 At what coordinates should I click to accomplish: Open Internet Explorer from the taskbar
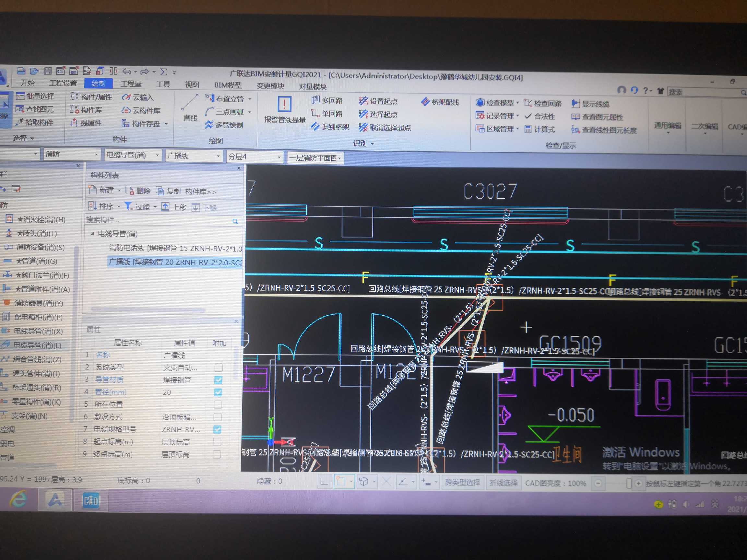tap(18, 499)
